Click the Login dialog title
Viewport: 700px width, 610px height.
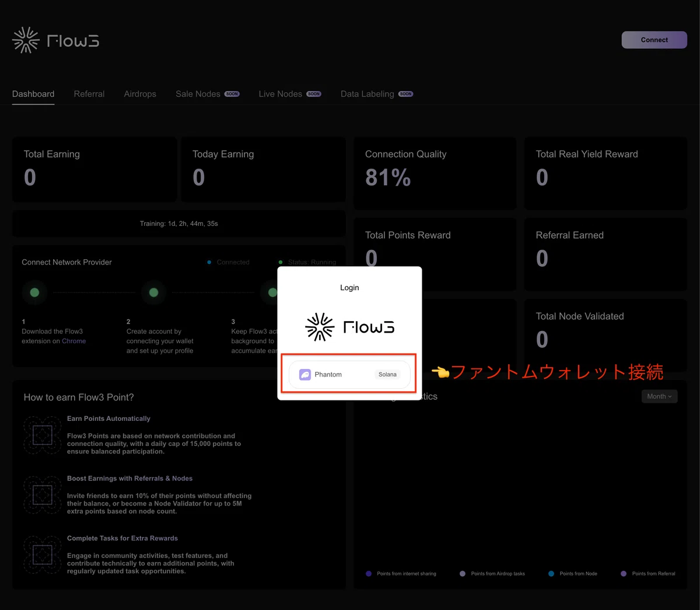(349, 288)
